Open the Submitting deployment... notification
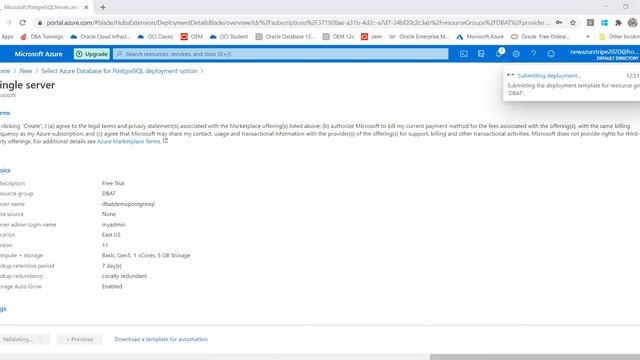Image resolution: width=640 pixels, height=360 pixels. click(x=549, y=76)
